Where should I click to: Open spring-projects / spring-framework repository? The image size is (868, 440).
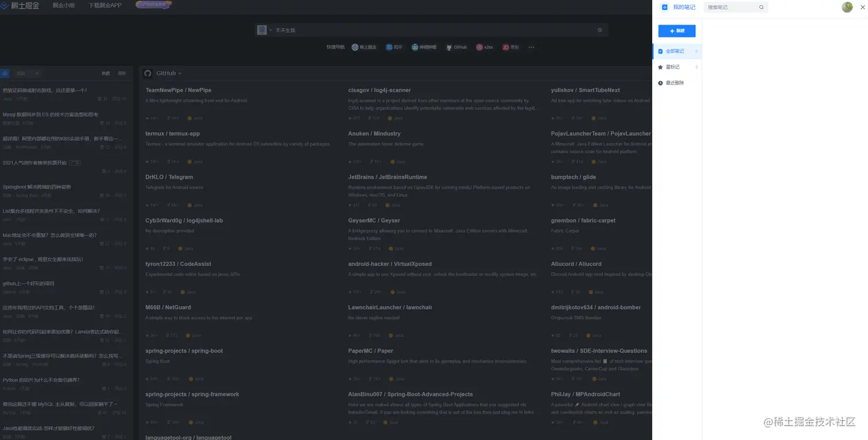(x=192, y=395)
